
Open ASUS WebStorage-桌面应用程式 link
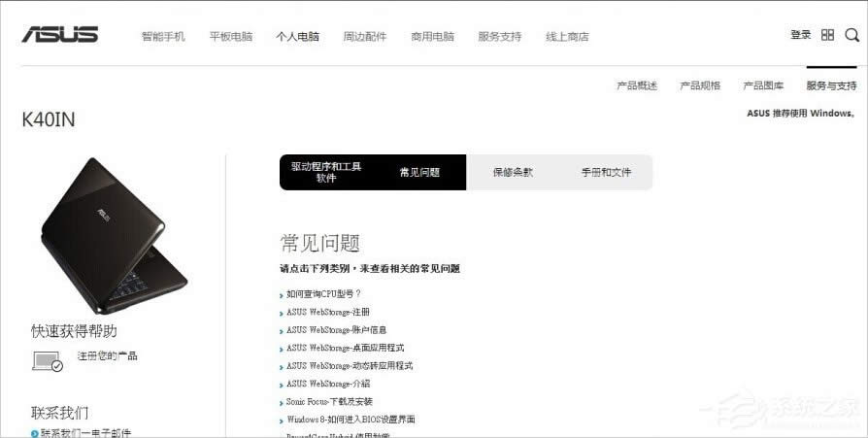pyautogui.click(x=346, y=349)
